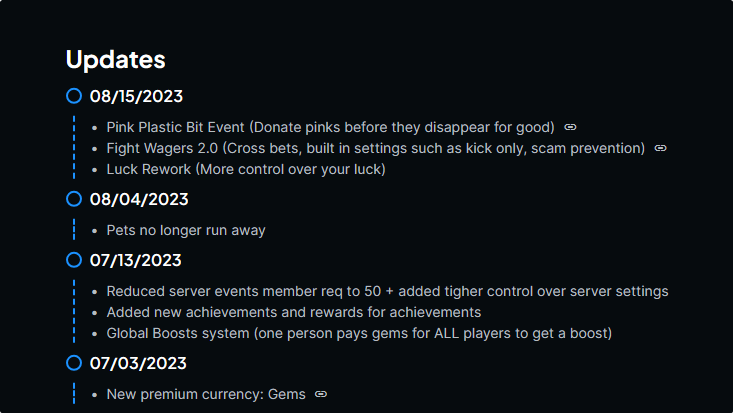Click the Fight Wagers 2.0 entry text
Image resolution: width=733 pixels, height=413 pixels.
pos(375,148)
